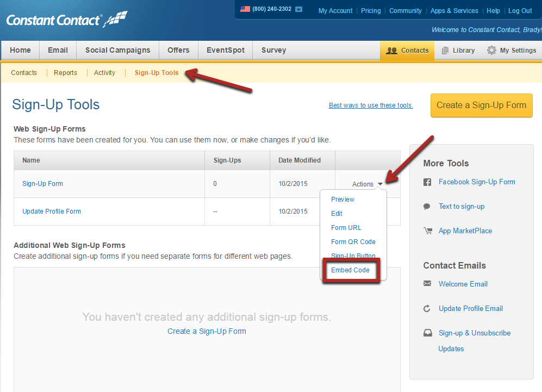Click the Sign-up & Unsubscribe inbox icon
Image resolution: width=542 pixels, height=392 pixels.
coord(428,333)
